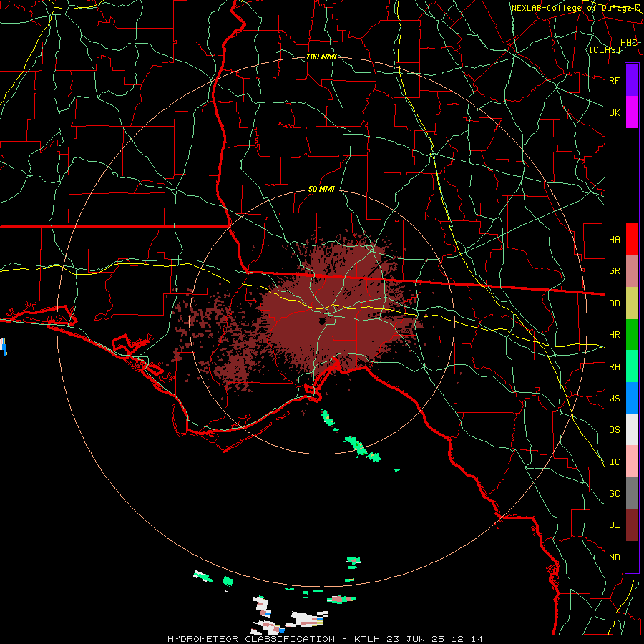Click the HHC product label

pyautogui.click(x=628, y=43)
